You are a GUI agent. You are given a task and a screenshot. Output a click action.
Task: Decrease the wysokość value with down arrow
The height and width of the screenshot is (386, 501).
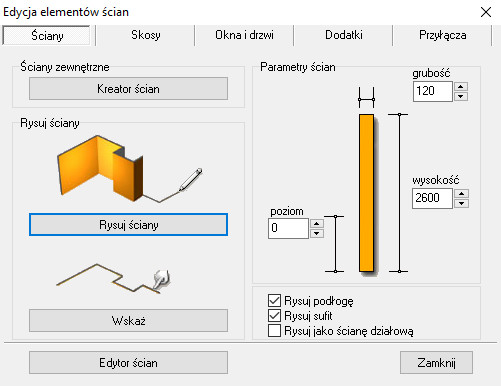pos(462,203)
